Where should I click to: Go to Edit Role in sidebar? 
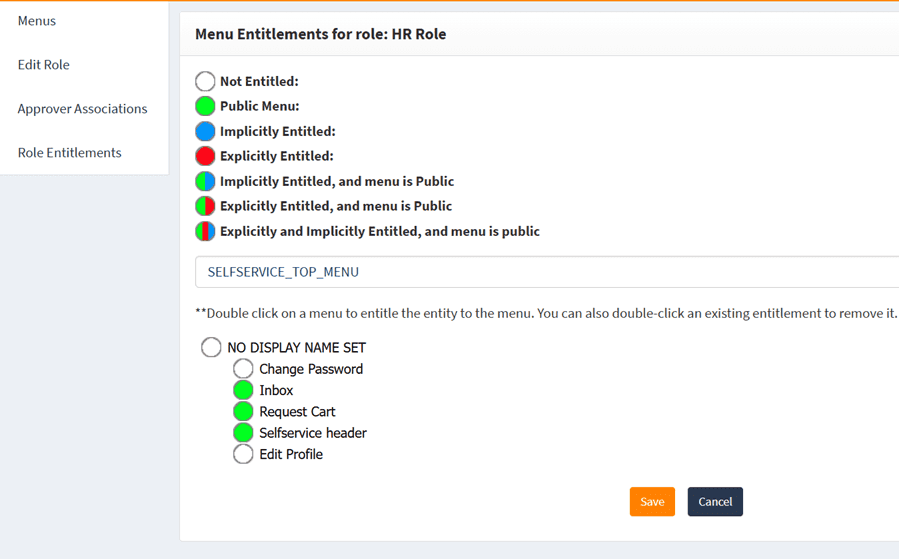[44, 65]
